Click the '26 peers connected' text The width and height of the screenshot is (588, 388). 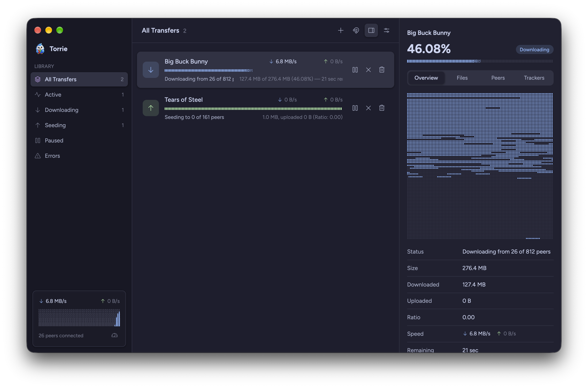tap(61, 335)
